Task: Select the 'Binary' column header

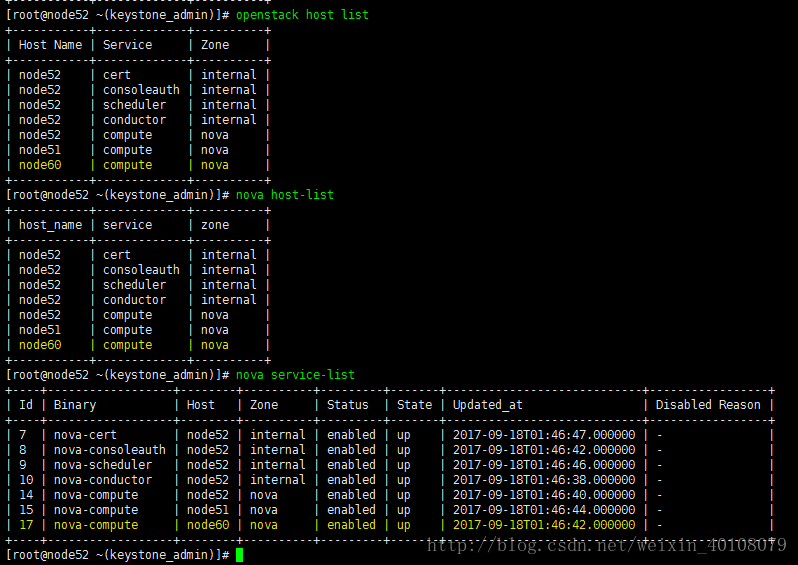Action: pyautogui.click(x=75, y=405)
